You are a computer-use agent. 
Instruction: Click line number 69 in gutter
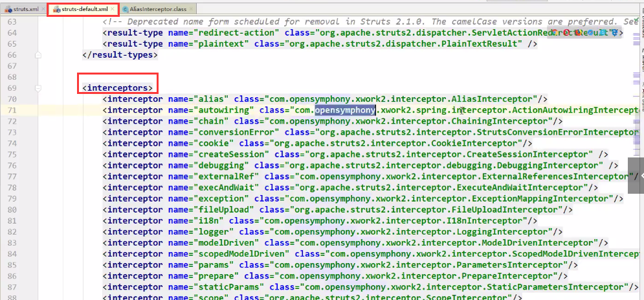(x=11, y=87)
